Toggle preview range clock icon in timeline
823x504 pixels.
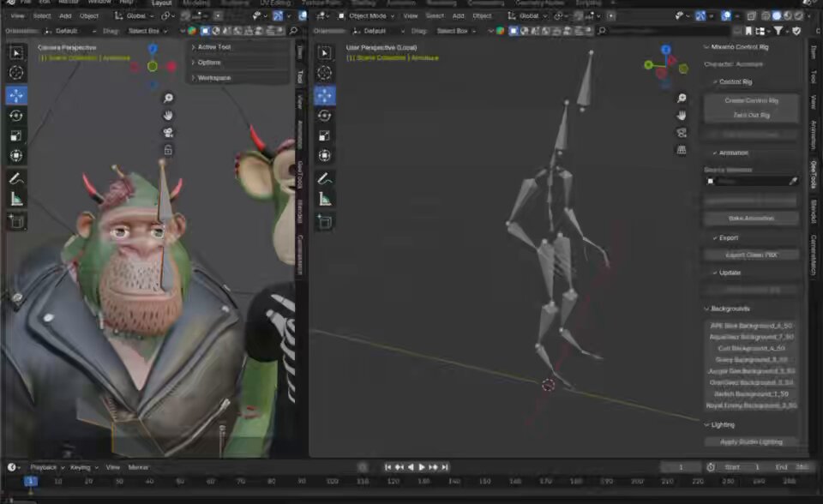(x=711, y=467)
